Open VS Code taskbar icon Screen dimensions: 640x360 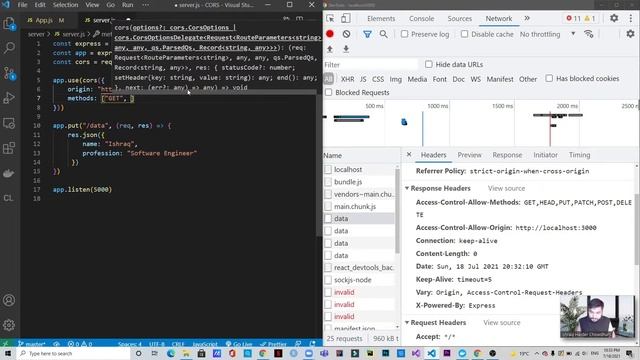pyautogui.click(x=431, y=353)
